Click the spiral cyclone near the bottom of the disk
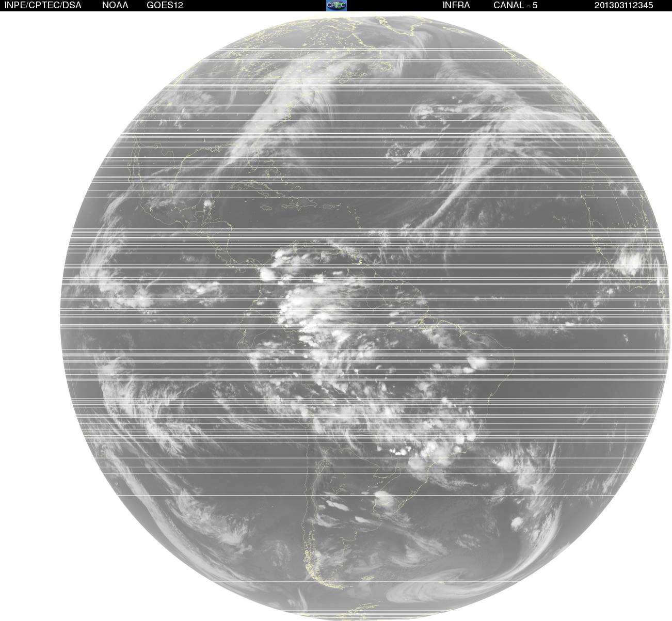 pyautogui.click(x=434, y=587)
